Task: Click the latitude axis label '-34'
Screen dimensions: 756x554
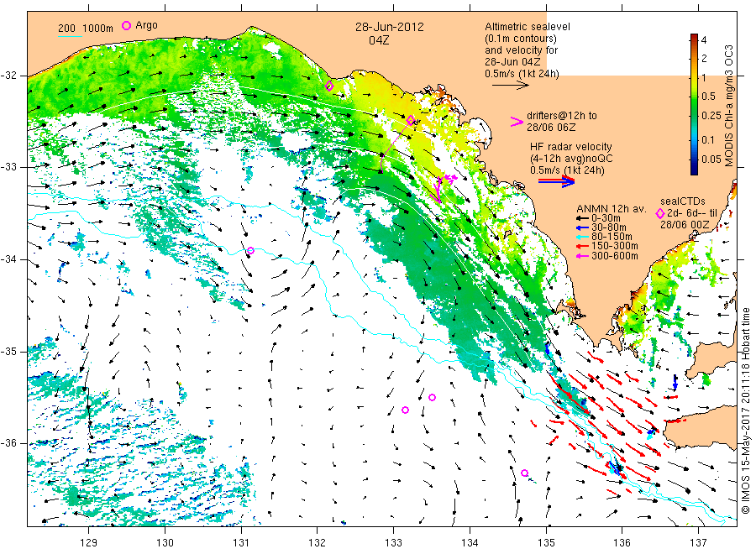Action: [x=8, y=259]
